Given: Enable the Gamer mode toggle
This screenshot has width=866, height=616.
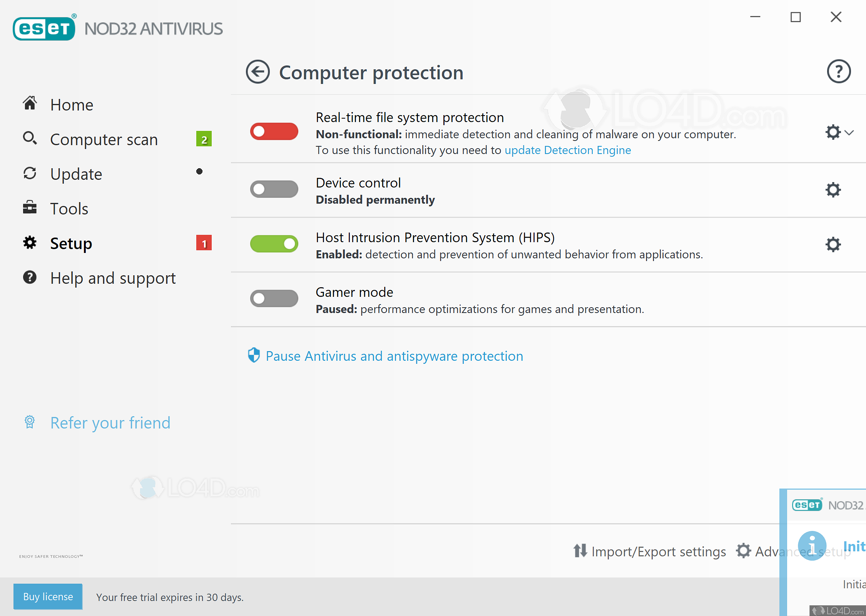Looking at the screenshot, I should [x=274, y=299].
